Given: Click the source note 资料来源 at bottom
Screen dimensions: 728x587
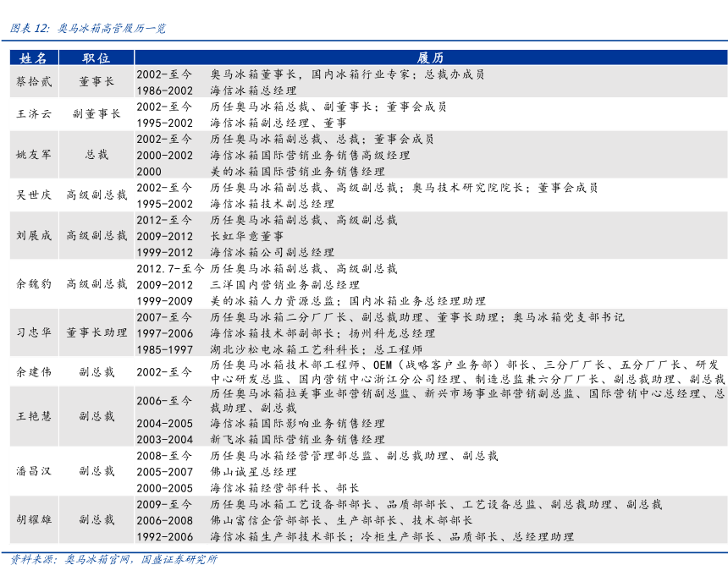Looking at the screenshot, I should (113, 560).
